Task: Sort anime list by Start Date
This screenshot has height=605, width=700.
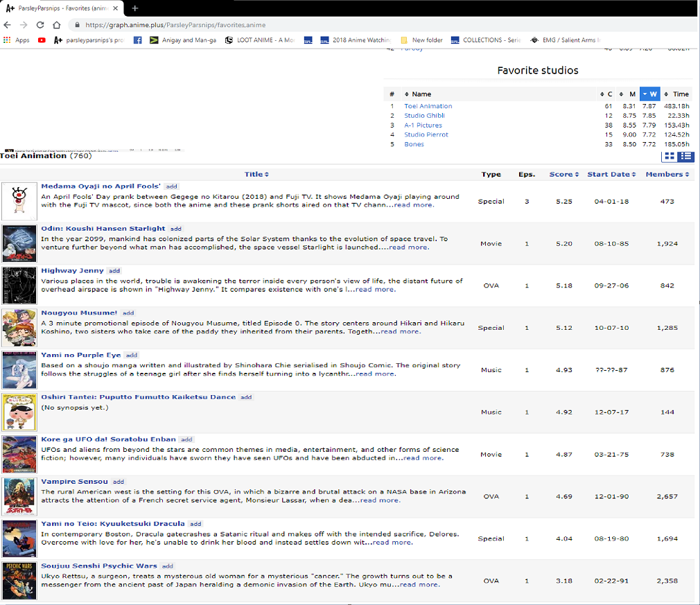Action: [x=611, y=174]
